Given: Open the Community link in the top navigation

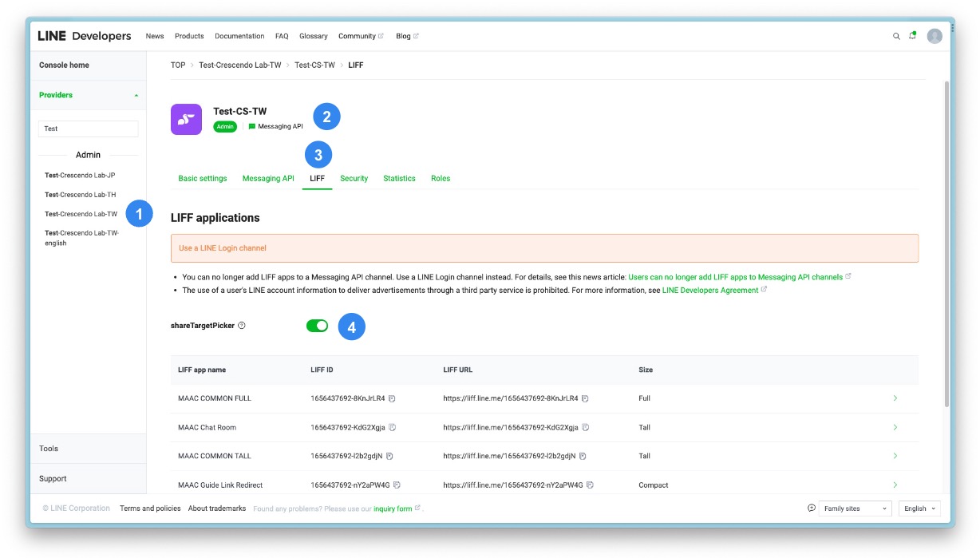Looking at the screenshot, I should tap(361, 36).
